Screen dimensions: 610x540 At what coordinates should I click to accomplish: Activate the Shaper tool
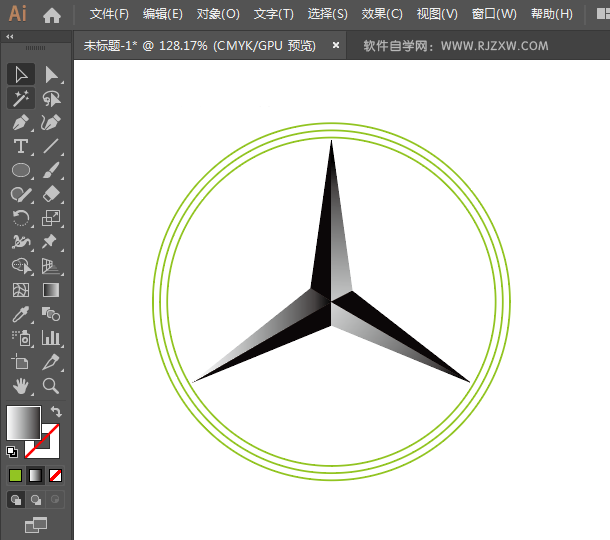[x=21, y=194]
